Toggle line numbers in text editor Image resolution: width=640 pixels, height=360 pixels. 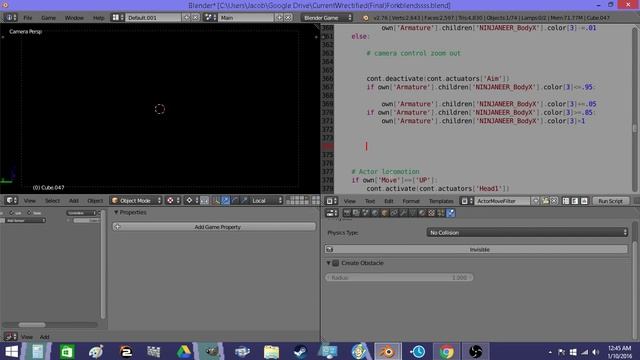coord(566,201)
